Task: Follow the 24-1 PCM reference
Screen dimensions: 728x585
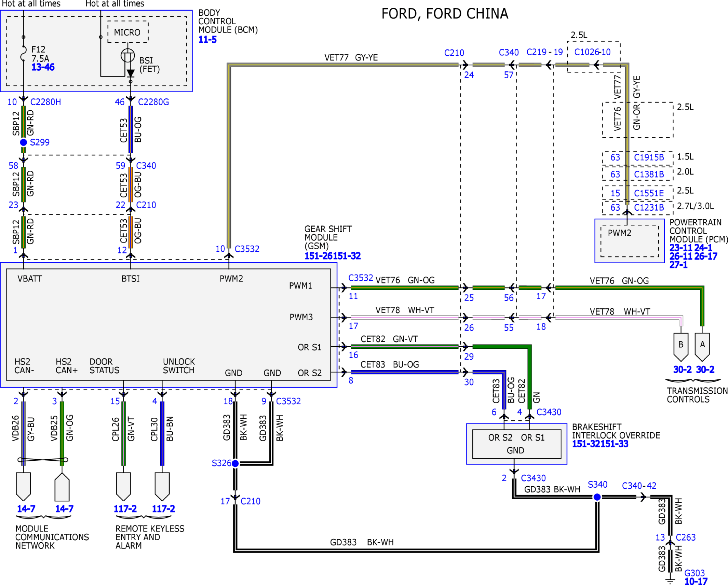Action: click(703, 248)
